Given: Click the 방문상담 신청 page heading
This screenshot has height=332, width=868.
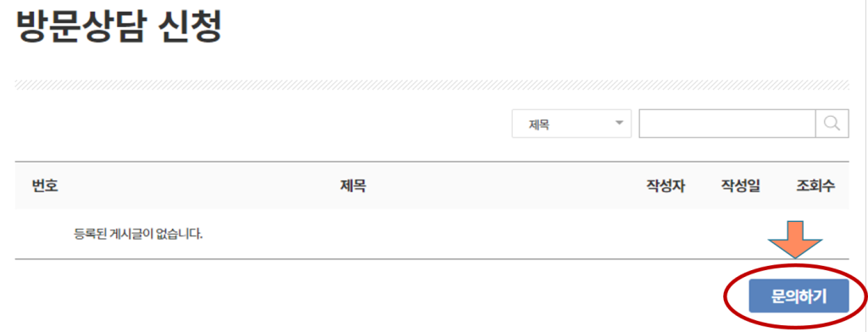Looking at the screenshot, I should point(120,26).
